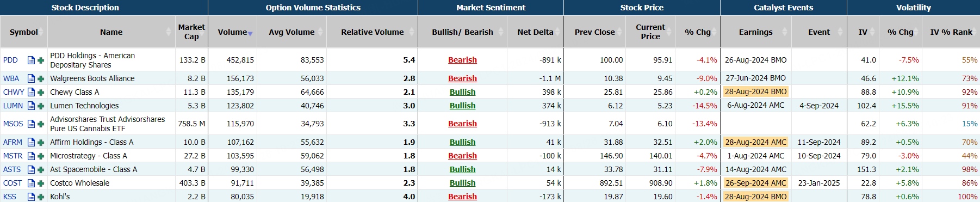The image size is (980, 202).
Task: Open the AFRM document icon
Action: 31,142
